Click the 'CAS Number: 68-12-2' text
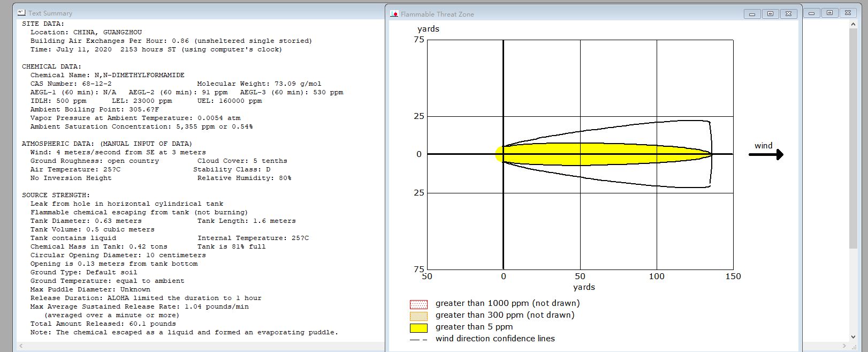The image size is (868, 352). pos(71,84)
